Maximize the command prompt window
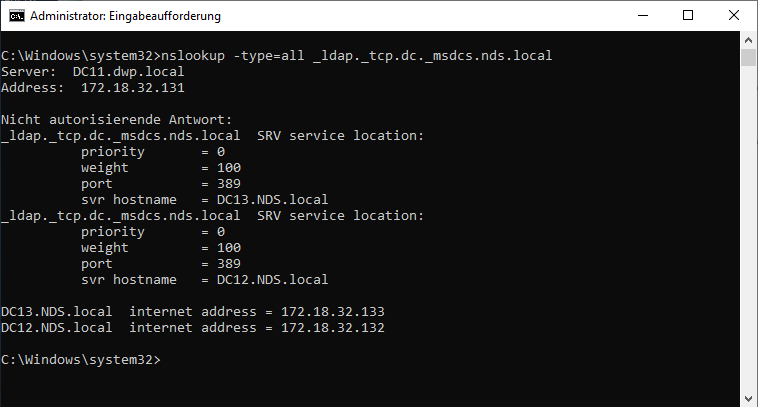The width and height of the screenshot is (758, 407). point(688,16)
